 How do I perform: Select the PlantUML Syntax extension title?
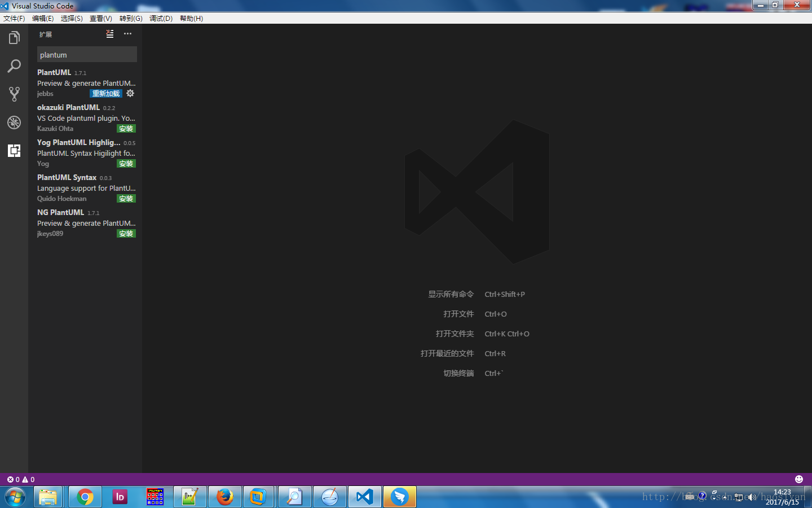[67, 177]
